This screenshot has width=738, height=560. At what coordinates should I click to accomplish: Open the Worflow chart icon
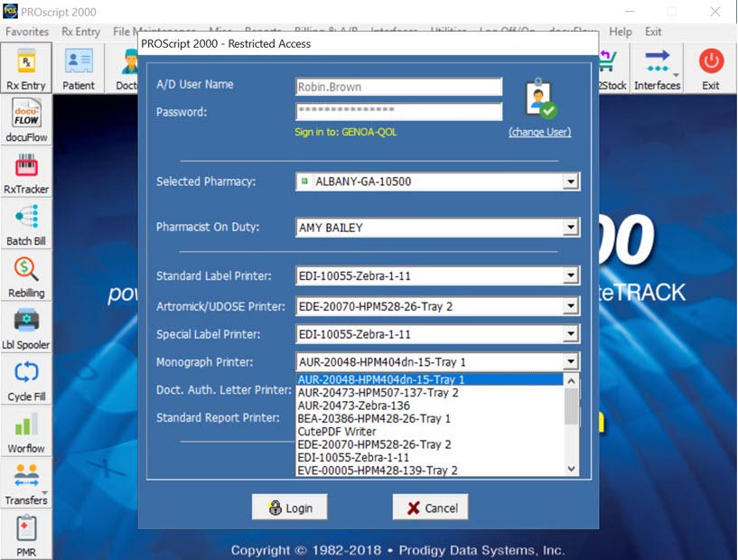coord(26,432)
